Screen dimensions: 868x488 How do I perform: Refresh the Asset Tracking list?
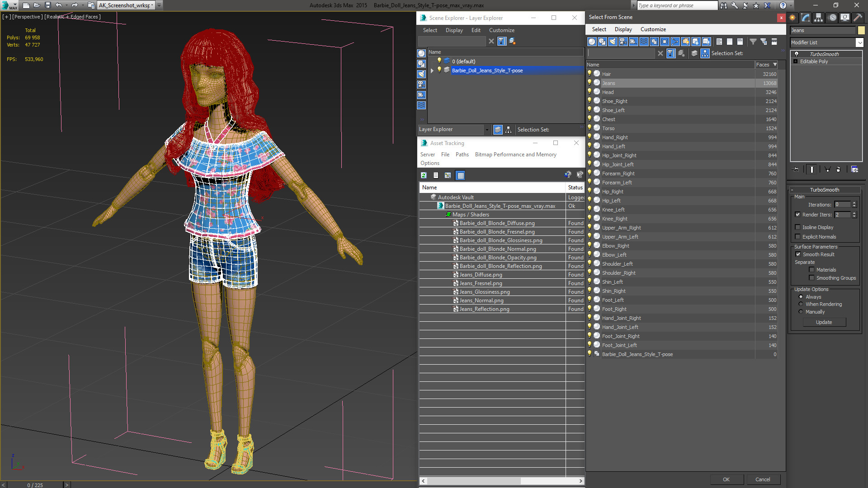(x=424, y=175)
